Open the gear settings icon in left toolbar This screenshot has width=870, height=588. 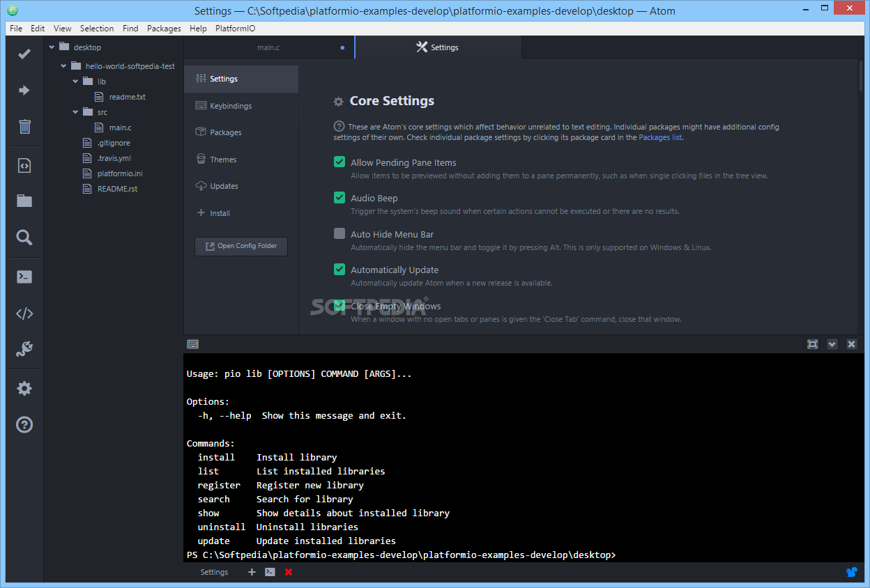click(24, 389)
